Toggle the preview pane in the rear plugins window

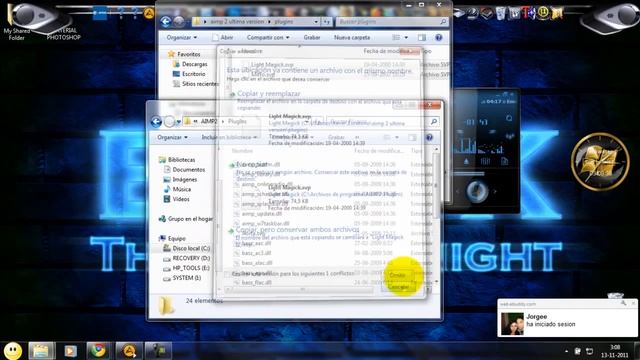422,38
